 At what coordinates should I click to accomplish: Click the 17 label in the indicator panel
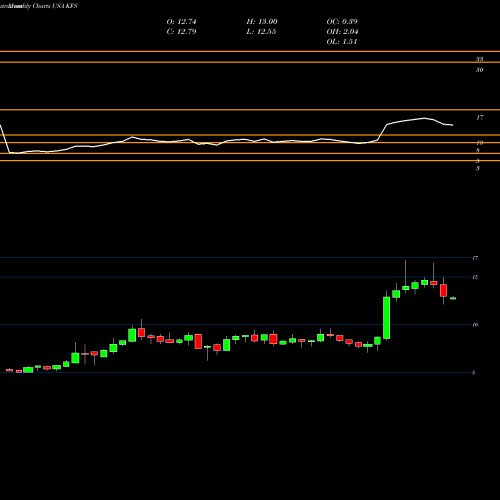pyautogui.click(x=479, y=118)
